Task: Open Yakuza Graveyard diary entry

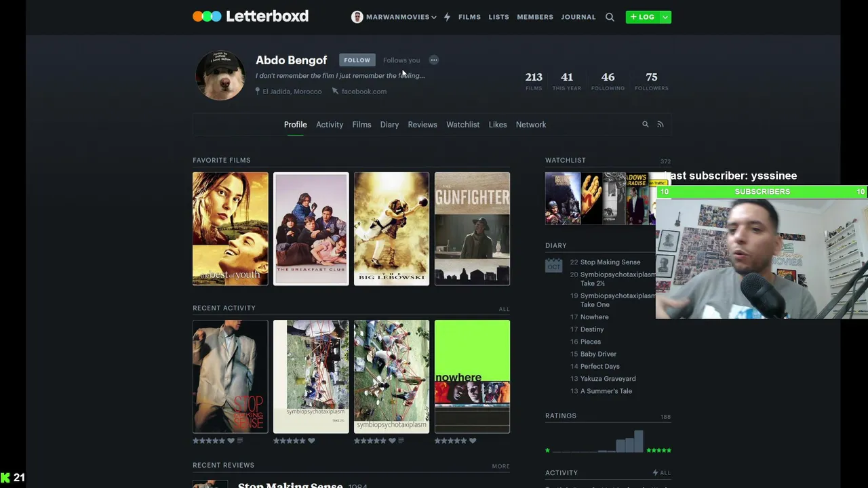Action: pyautogui.click(x=608, y=379)
